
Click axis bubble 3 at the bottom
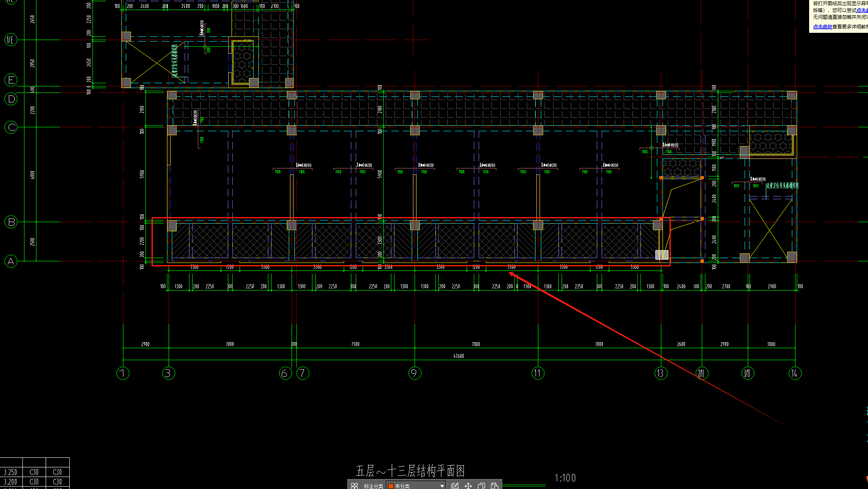click(x=169, y=373)
